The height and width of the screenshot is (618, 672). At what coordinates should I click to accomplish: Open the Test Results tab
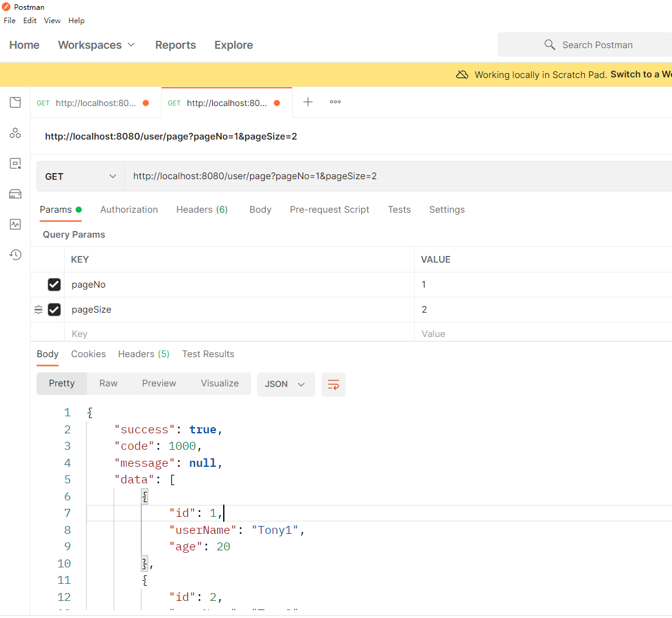[208, 355]
